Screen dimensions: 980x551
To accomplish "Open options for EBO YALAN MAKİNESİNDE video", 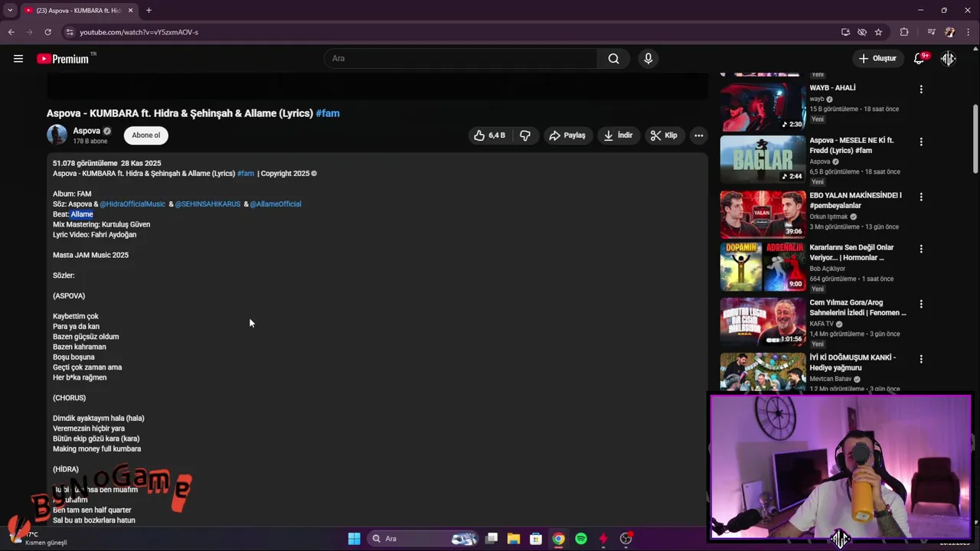I will (x=921, y=197).
